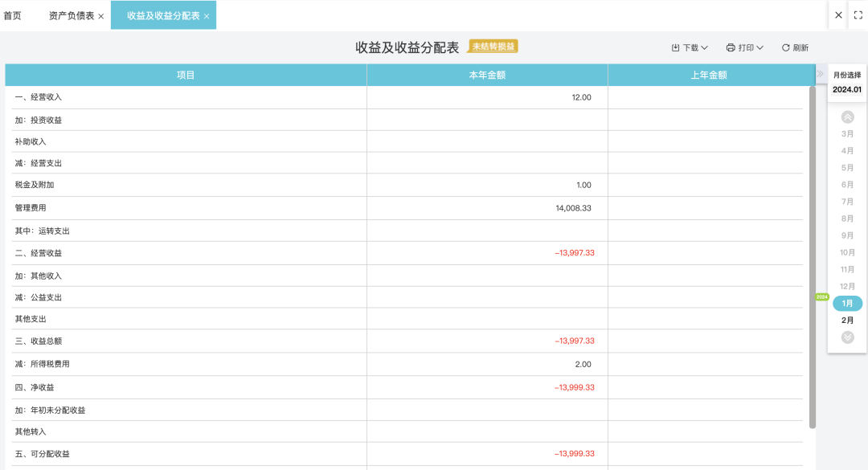Click the 三、收益总额 row label
Image resolution: width=868 pixels, height=470 pixels.
(x=39, y=341)
